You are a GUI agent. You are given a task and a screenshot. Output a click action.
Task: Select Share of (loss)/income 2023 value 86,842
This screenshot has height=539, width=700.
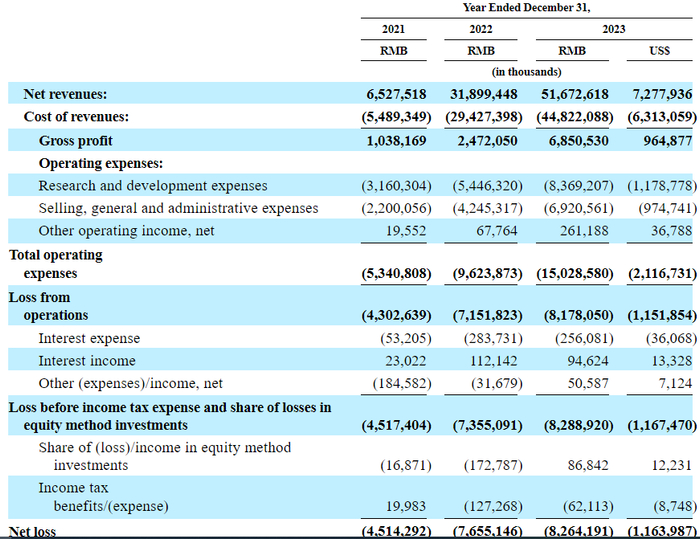[x=588, y=465]
